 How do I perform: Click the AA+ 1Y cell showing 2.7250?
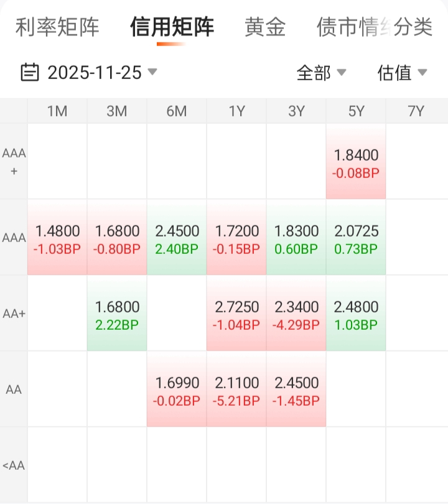[x=236, y=314]
